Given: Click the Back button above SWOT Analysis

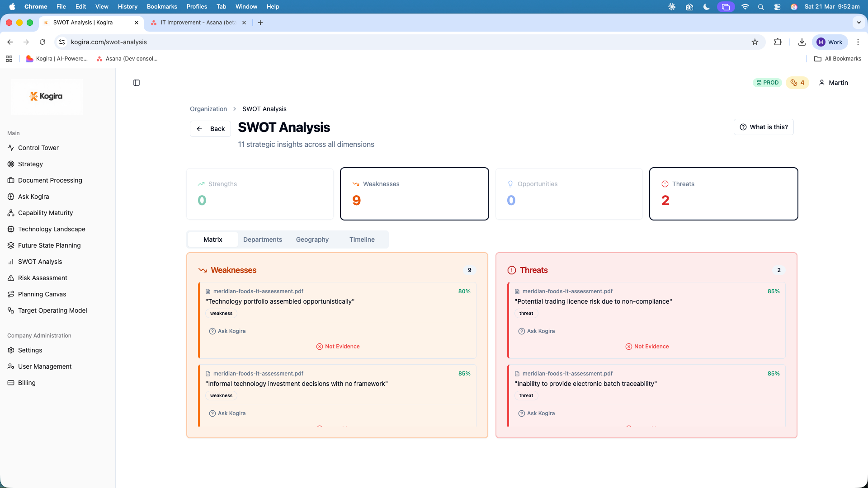Looking at the screenshot, I should pos(210,128).
